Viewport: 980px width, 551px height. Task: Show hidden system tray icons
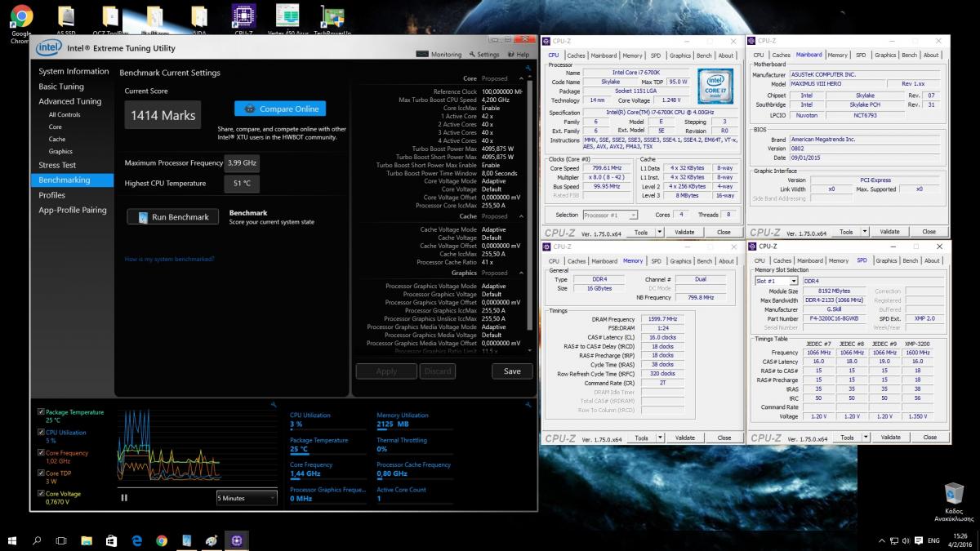pos(881,540)
